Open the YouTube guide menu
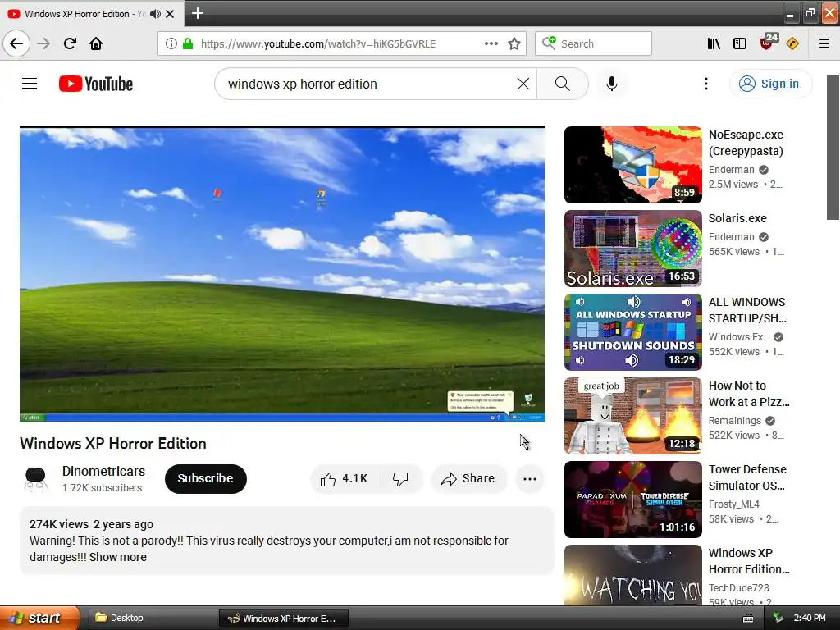Image resolution: width=840 pixels, height=630 pixels. [x=30, y=84]
